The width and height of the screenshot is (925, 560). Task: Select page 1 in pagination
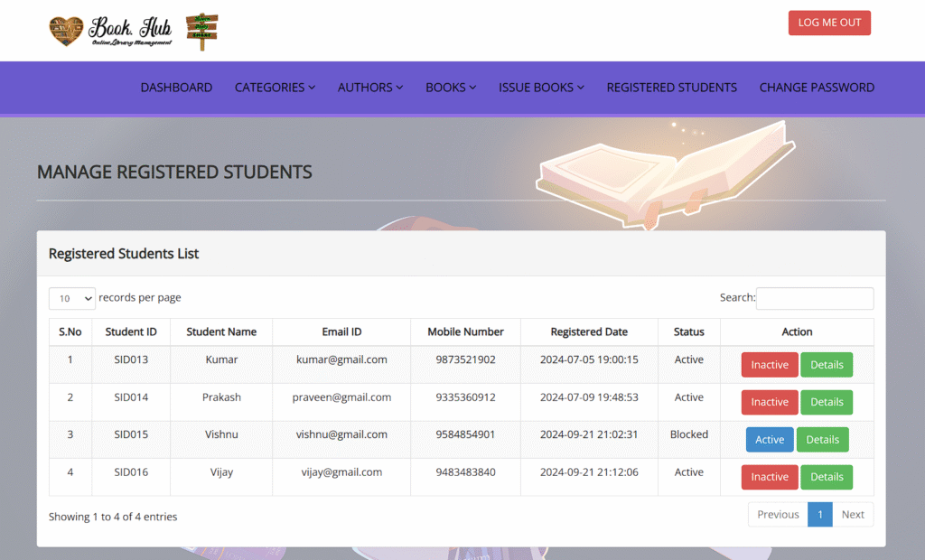pos(820,515)
